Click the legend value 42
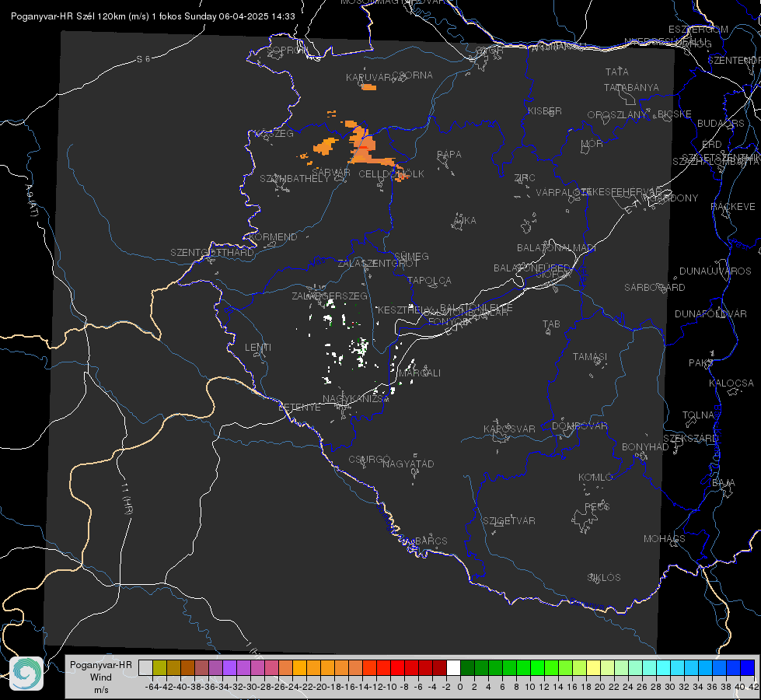The image size is (761, 700). (x=753, y=687)
